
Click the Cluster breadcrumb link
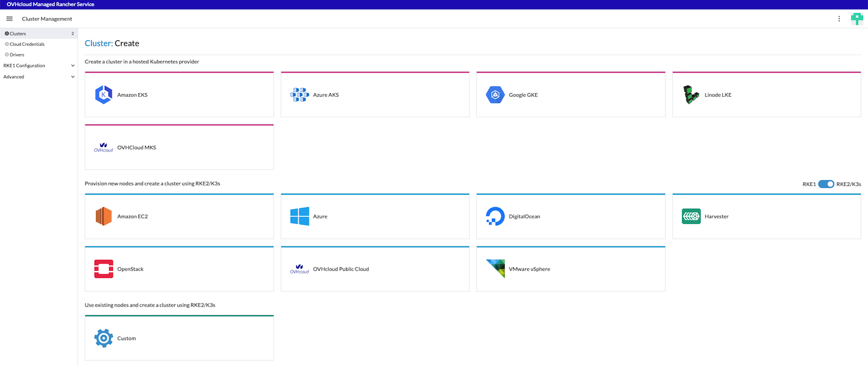(x=98, y=43)
